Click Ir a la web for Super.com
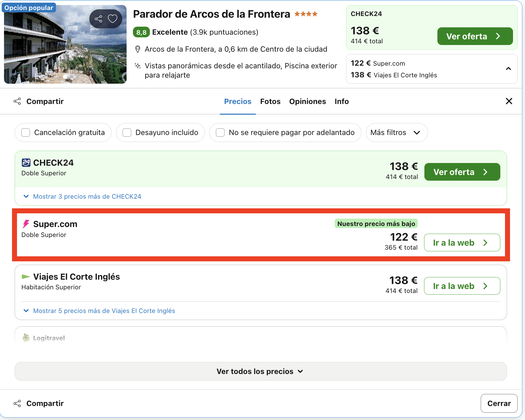The width and height of the screenshot is (525, 420). [x=462, y=243]
